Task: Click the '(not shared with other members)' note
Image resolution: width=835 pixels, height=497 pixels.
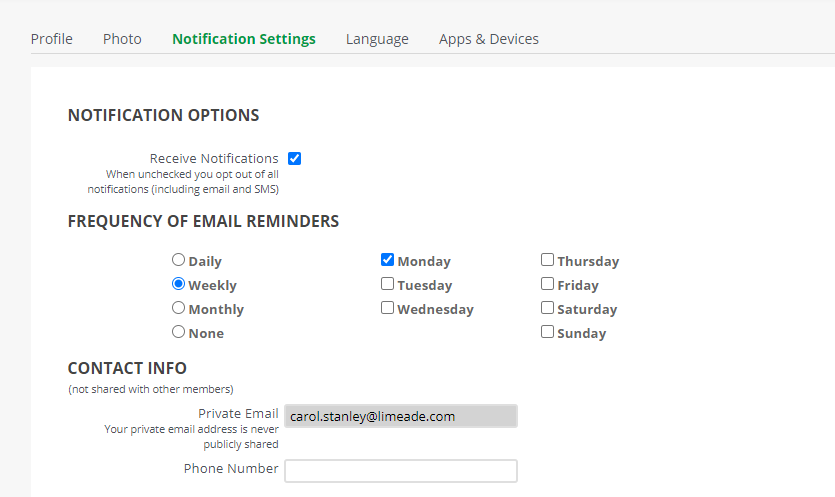Action: click(x=151, y=389)
